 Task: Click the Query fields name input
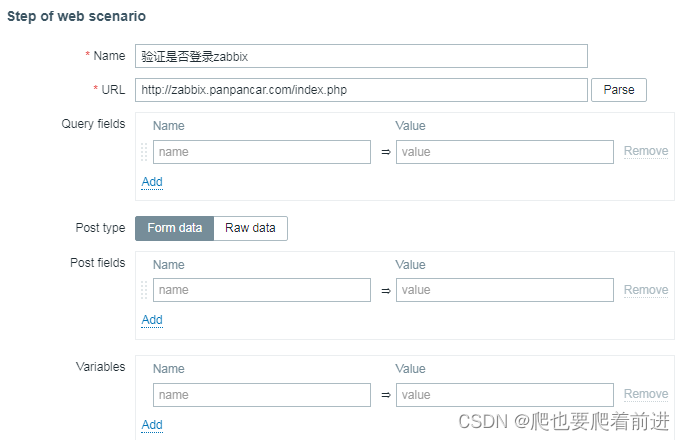coord(262,152)
